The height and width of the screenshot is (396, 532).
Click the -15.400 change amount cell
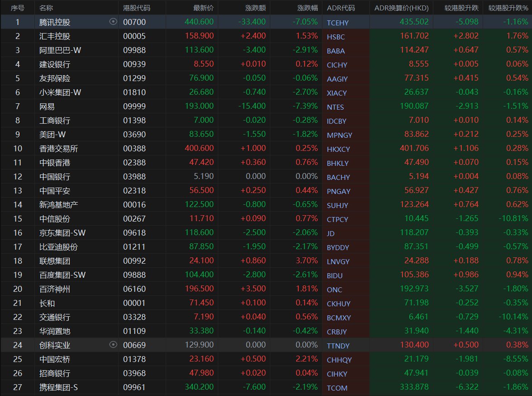pos(252,106)
